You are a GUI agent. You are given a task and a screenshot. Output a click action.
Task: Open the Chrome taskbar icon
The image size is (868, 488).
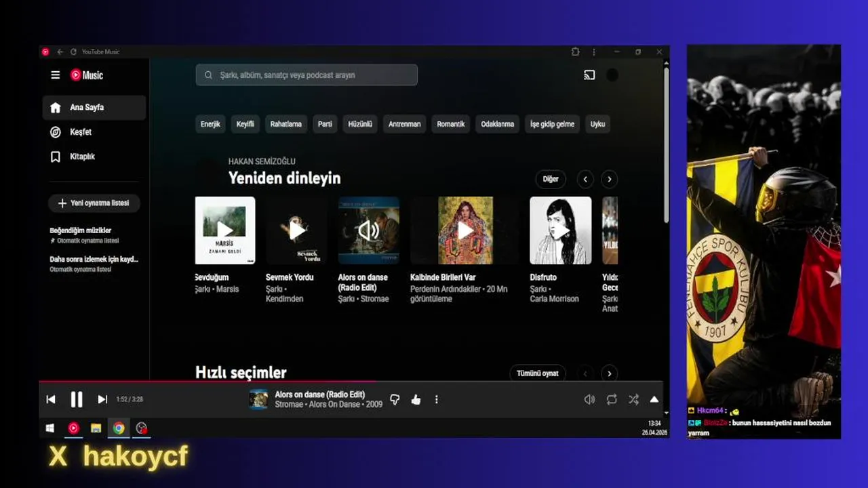point(119,428)
